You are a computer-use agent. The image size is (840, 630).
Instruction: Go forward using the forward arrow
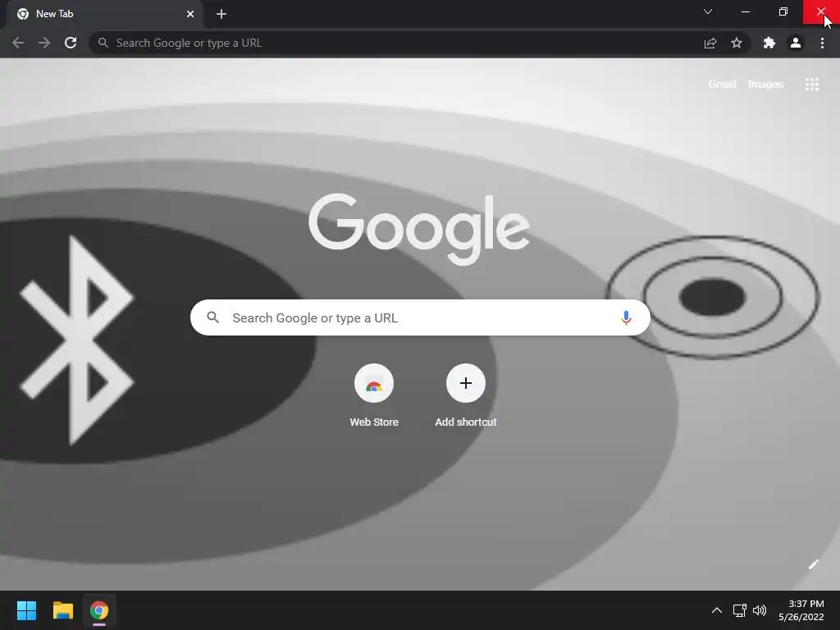pyautogui.click(x=44, y=43)
